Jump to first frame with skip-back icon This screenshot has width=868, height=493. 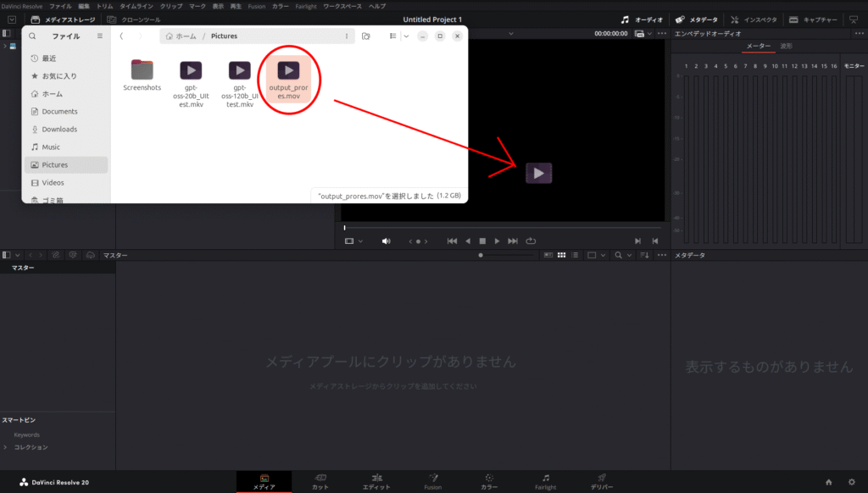click(452, 241)
